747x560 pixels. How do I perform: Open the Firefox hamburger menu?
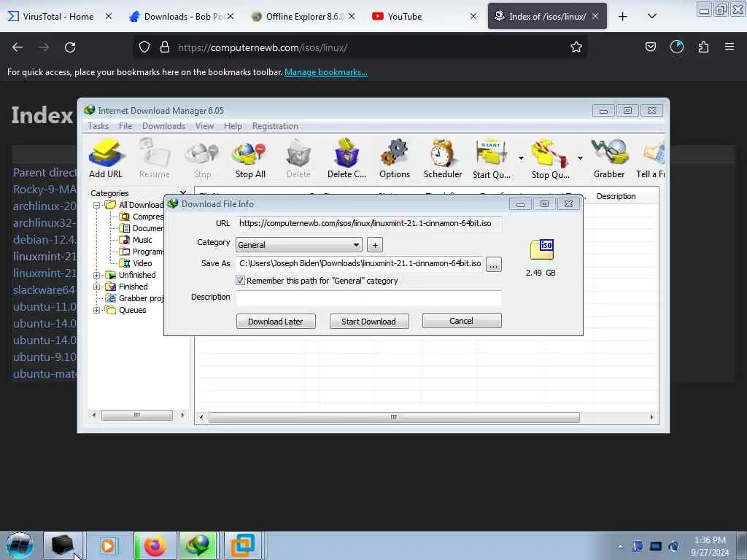coord(729,47)
